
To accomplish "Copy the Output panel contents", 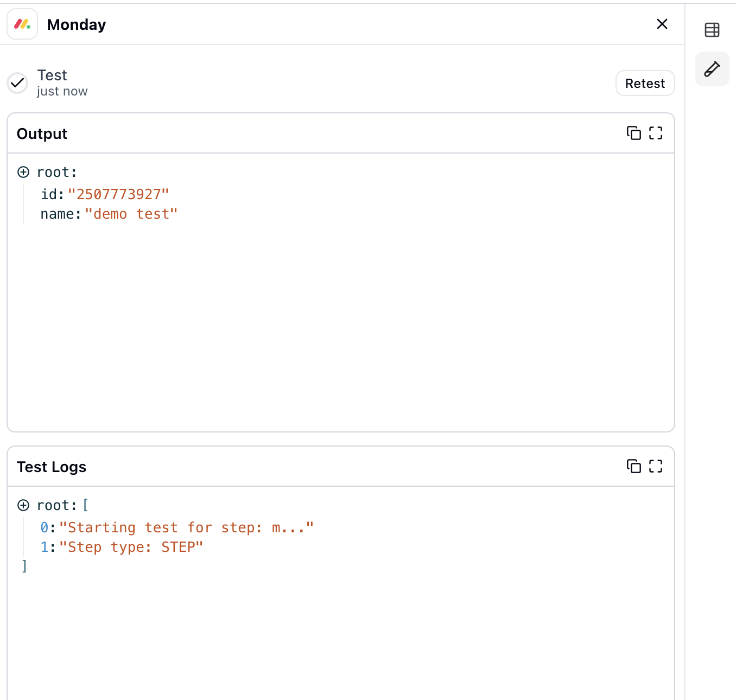I will click(x=633, y=133).
